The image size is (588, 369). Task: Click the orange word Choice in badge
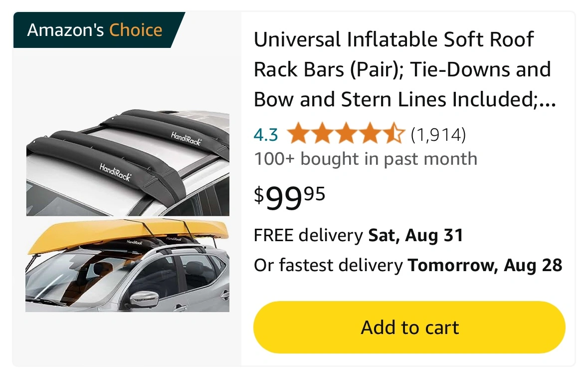tap(136, 30)
